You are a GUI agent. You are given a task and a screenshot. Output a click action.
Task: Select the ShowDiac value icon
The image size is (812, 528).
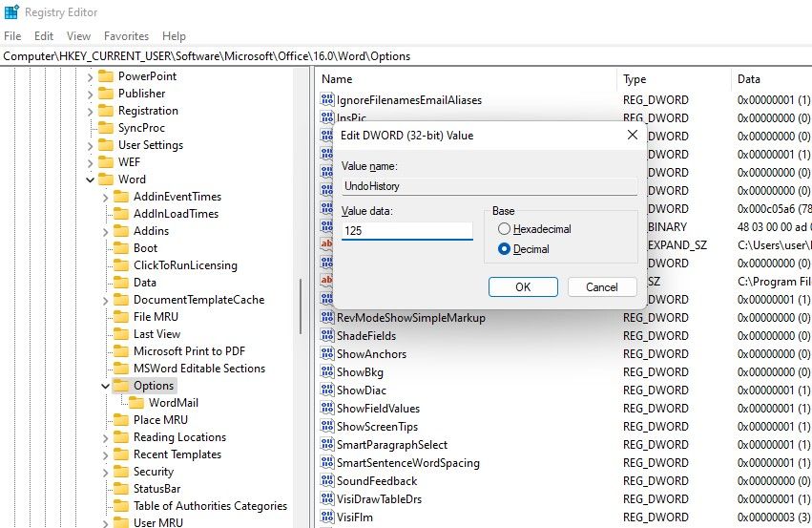click(x=326, y=390)
